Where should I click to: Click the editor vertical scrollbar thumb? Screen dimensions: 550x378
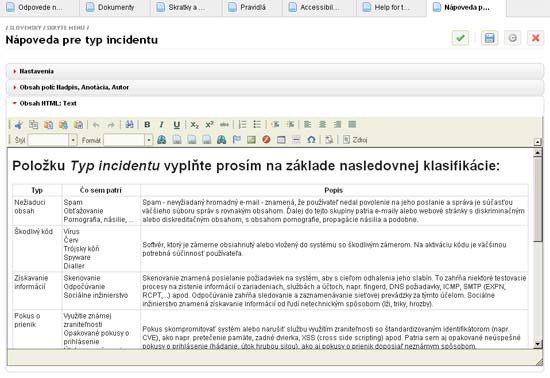[537, 199]
